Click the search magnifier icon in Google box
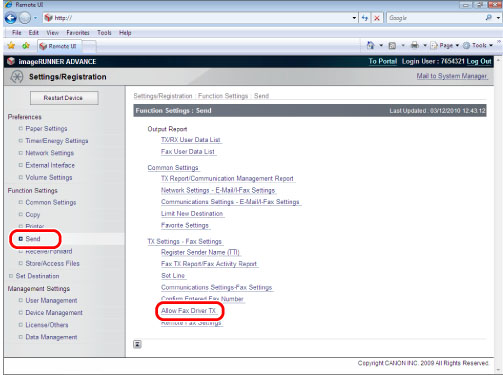Screen dimensions: 503x375 click(x=488, y=18)
